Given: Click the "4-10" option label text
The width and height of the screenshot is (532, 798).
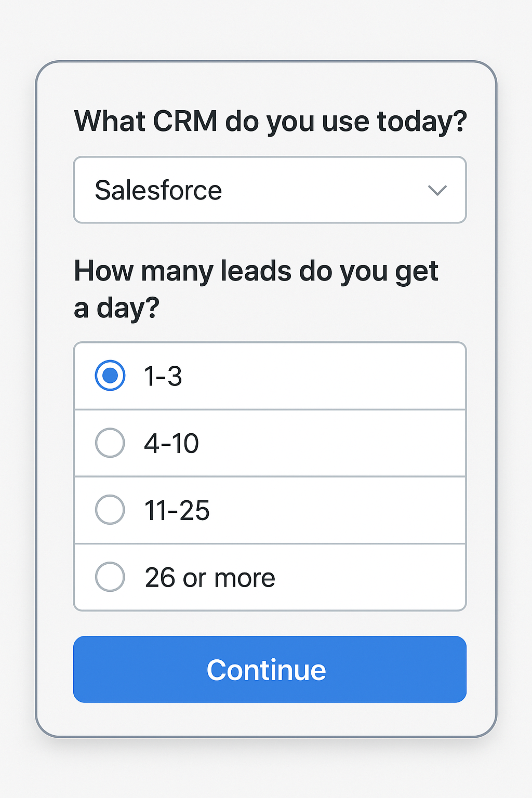Looking at the screenshot, I should tap(171, 443).
